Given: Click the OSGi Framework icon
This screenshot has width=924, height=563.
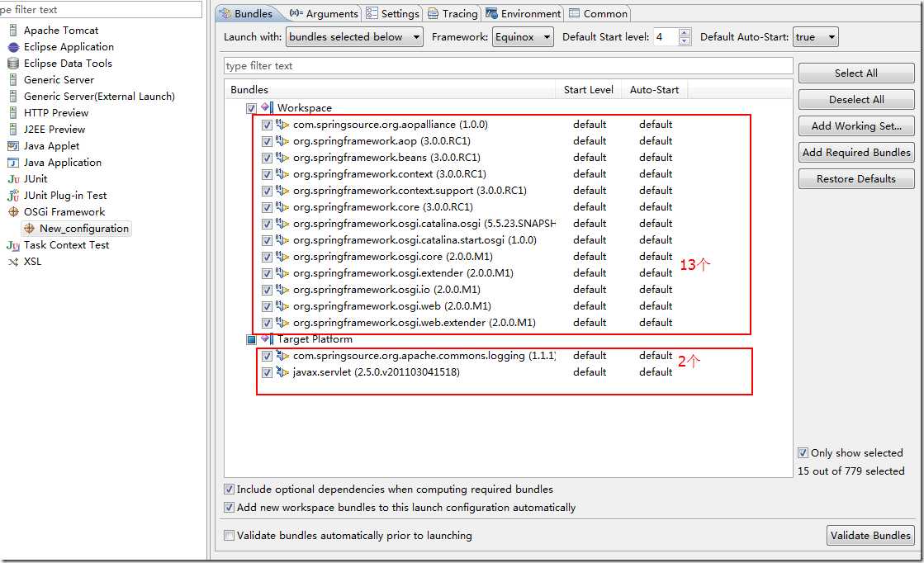Looking at the screenshot, I should pos(13,212).
